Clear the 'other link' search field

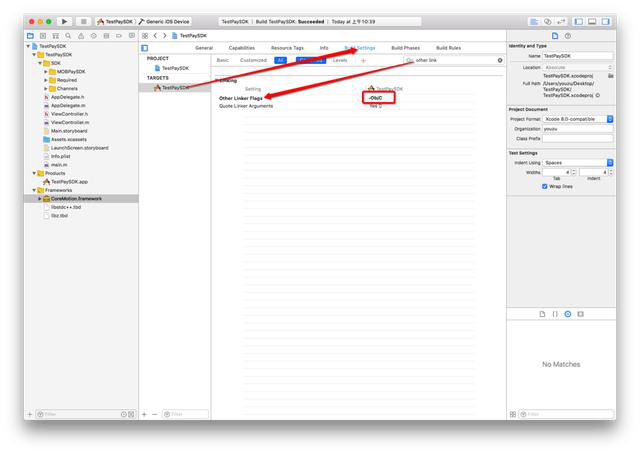click(x=500, y=60)
